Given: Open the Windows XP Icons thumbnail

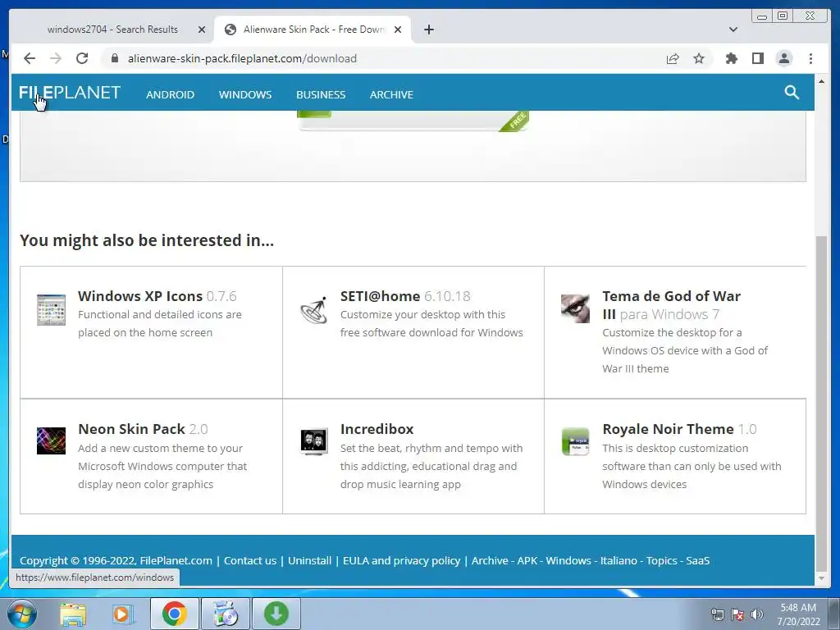Looking at the screenshot, I should (x=52, y=309).
